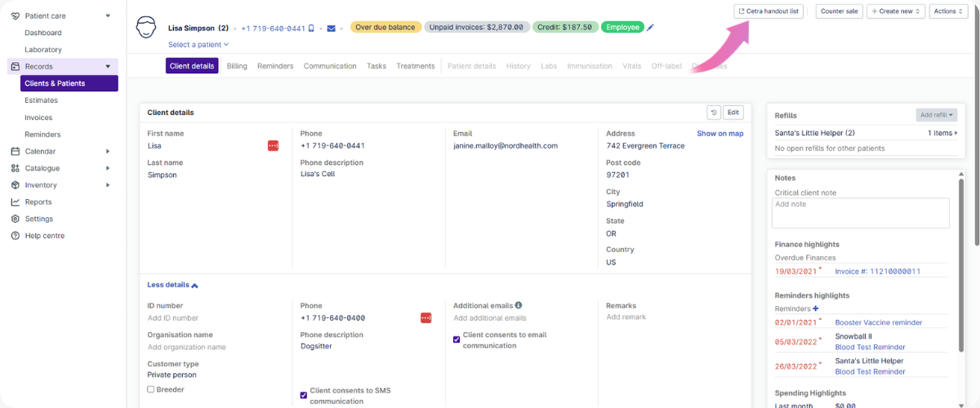
Task: Click the Calendar sidebar icon
Action: pos(16,151)
